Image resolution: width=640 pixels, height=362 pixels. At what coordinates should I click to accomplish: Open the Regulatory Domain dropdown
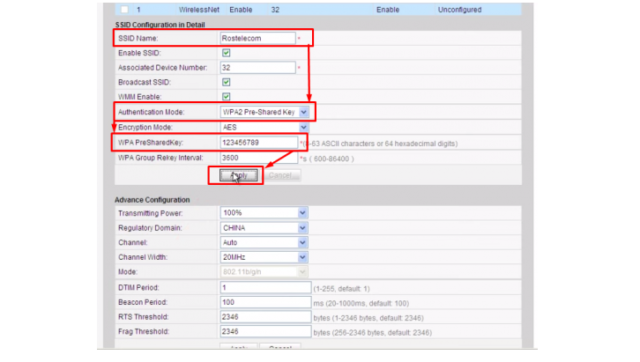pos(264,228)
